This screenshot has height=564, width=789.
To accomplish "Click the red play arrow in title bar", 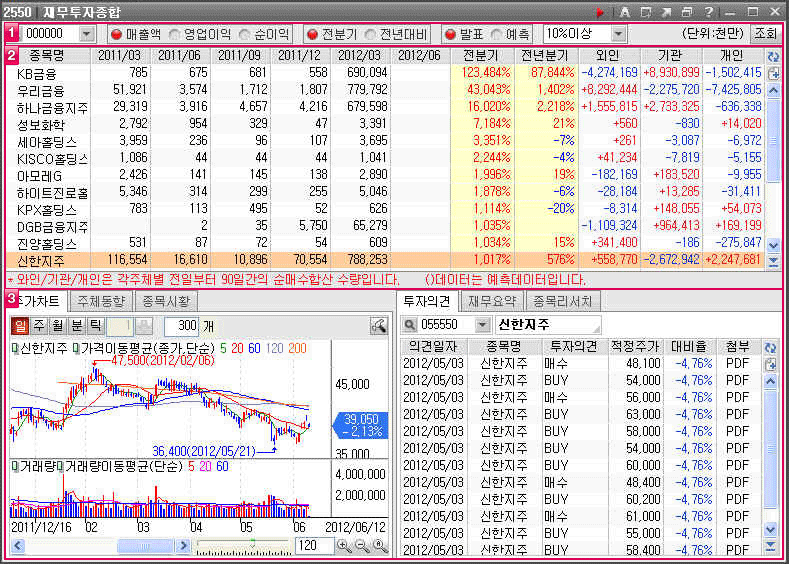I will click(600, 12).
